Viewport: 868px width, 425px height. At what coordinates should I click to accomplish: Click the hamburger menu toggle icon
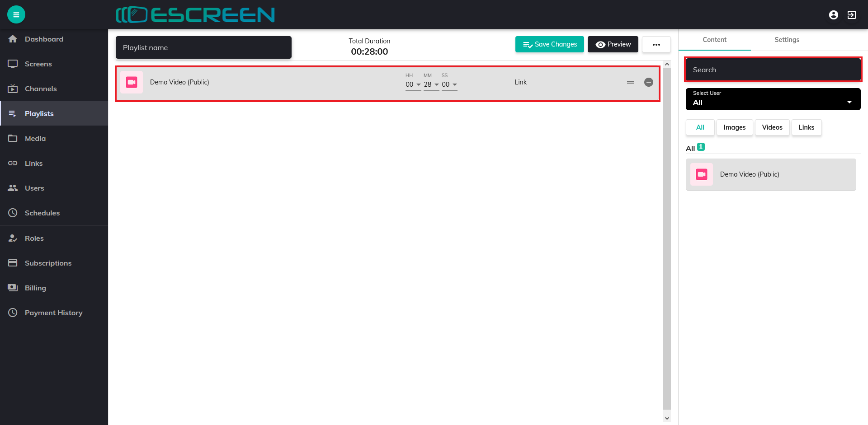[x=16, y=14]
